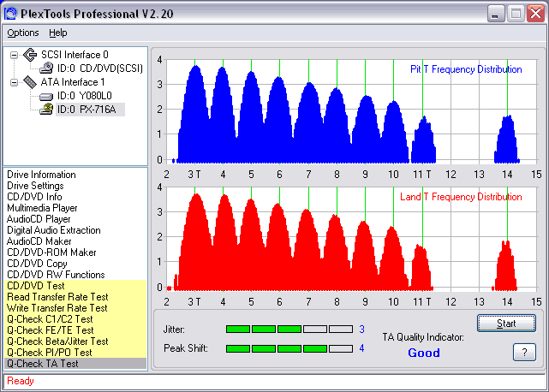Viewport: 549px width, 392px height.
Task: Collapse the SCSI Interface 0 tree node
Action: coord(14,55)
